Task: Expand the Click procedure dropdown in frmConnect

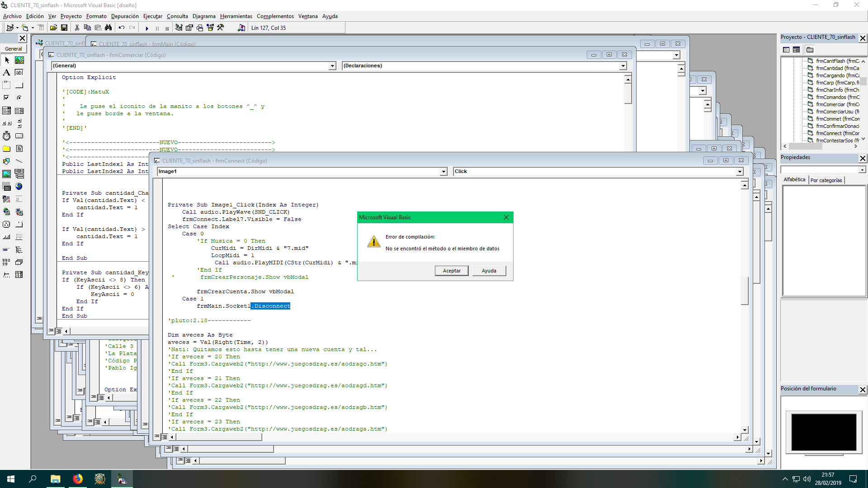Action: (740, 172)
